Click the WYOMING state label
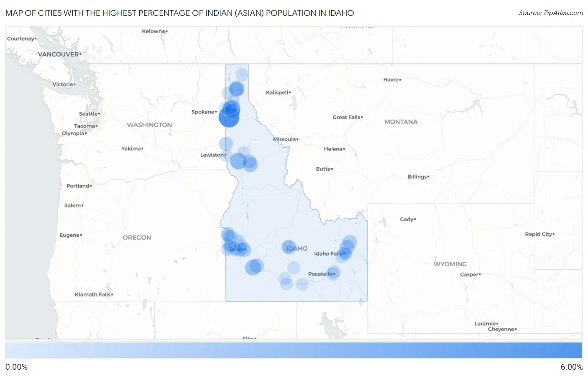The width and height of the screenshot is (588, 376). point(450,264)
